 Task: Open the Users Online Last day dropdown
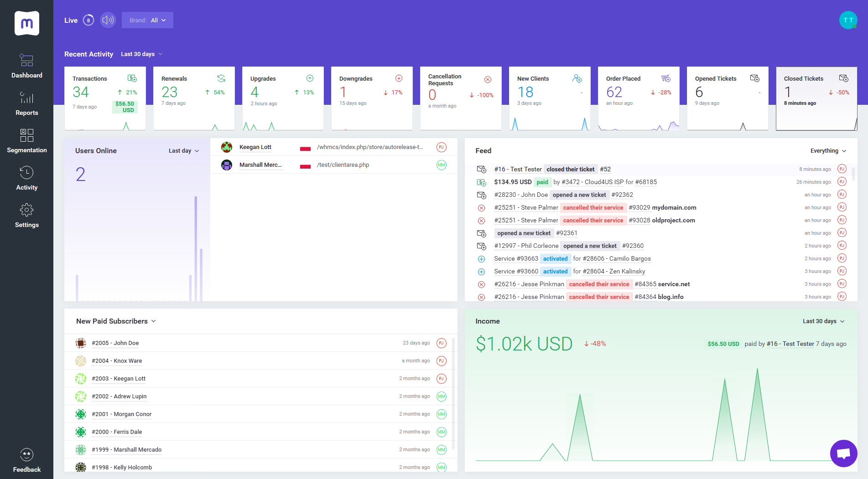click(184, 151)
